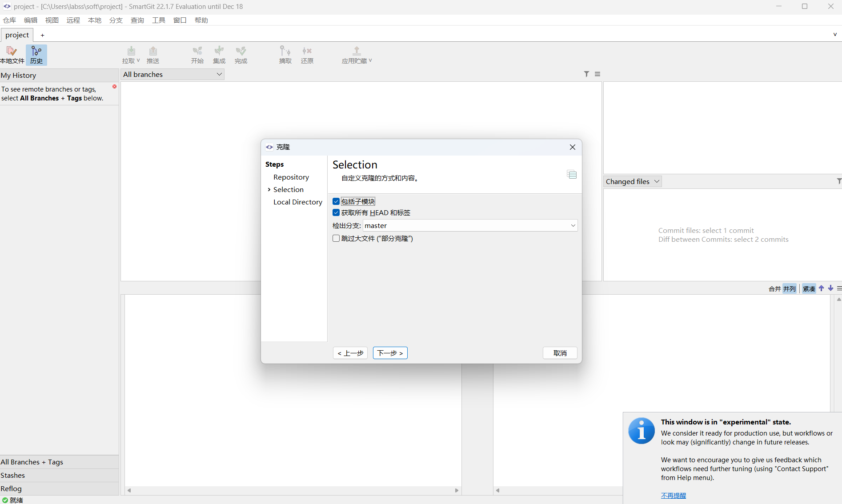
Task: Open the 仓库 menu
Action: tap(9, 20)
